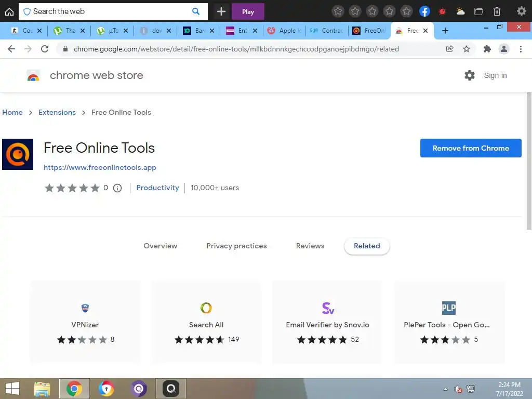Open Chrome three-dot menu
This screenshot has width=532, height=399.
click(521, 49)
